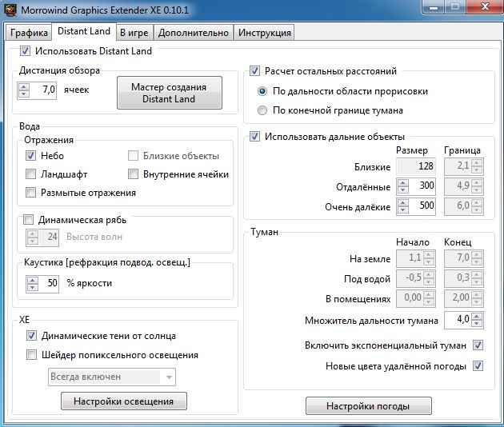Click the Близкие size field 128
Viewport: 504px width, 427px height.
click(x=416, y=166)
